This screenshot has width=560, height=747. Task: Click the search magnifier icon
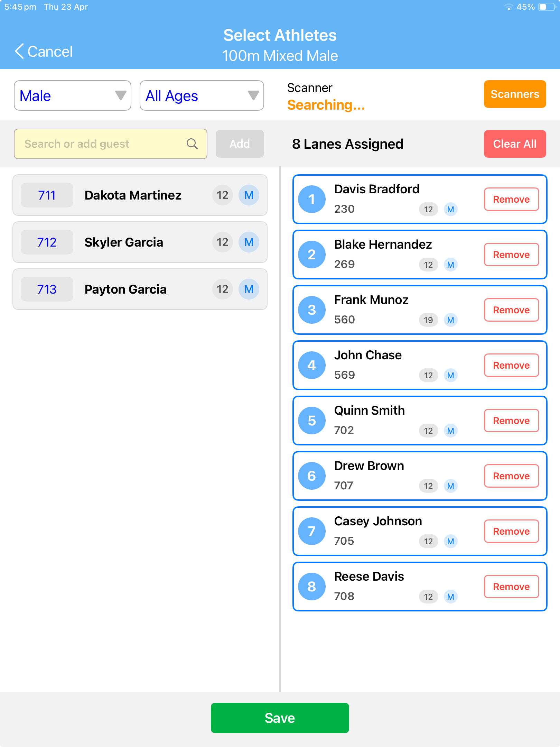[192, 144]
